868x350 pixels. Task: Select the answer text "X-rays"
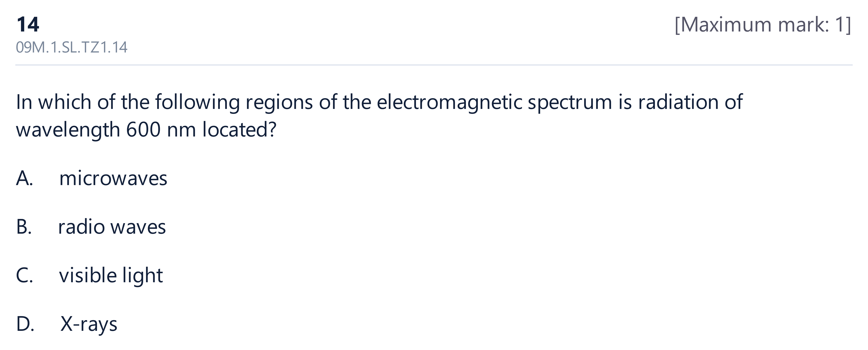click(89, 324)
